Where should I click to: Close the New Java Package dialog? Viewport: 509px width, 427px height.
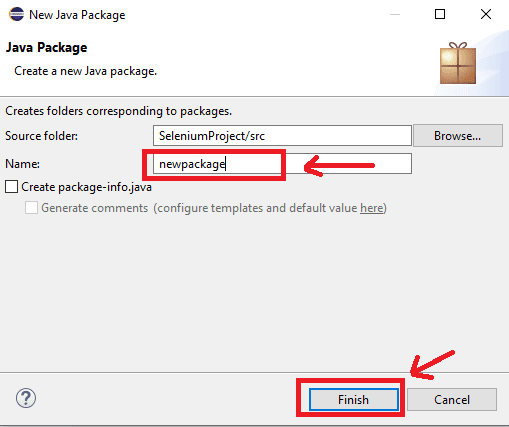coord(486,14)
